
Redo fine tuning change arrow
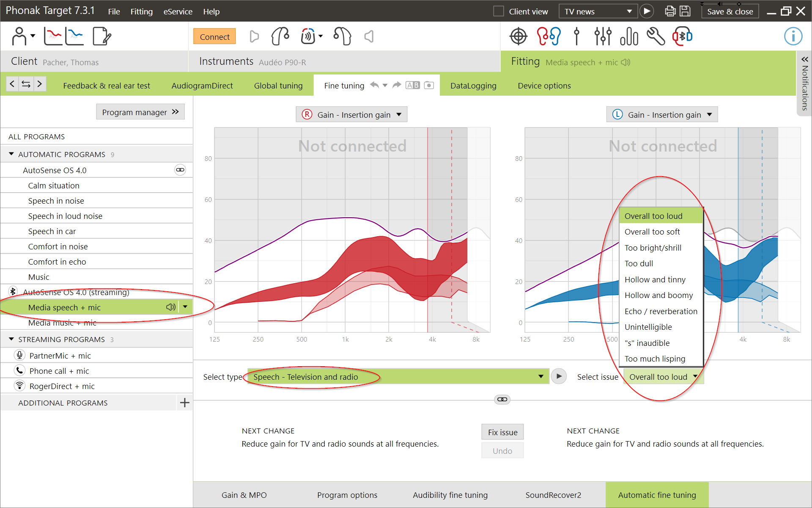click(397, 85)
